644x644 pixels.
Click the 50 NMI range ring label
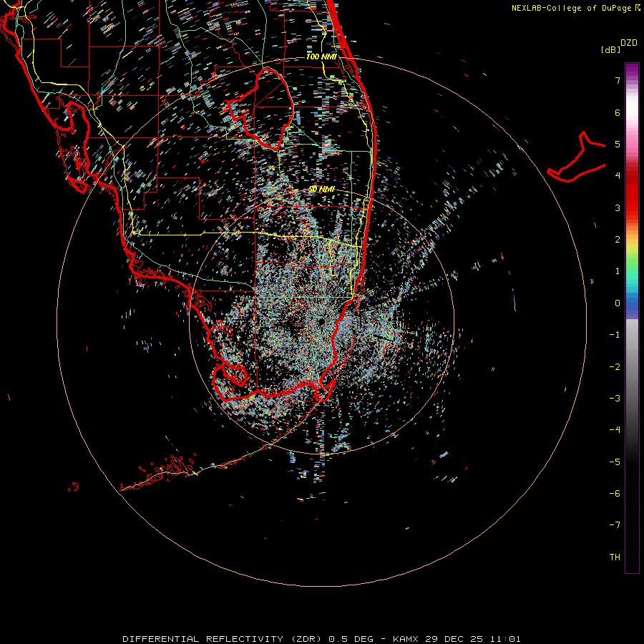coord(321,189)
